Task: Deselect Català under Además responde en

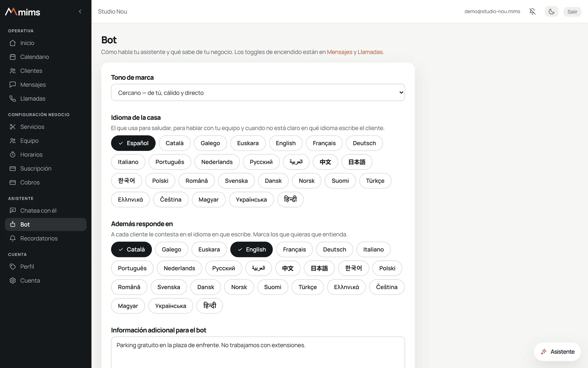Action: (x=131, y=250)
